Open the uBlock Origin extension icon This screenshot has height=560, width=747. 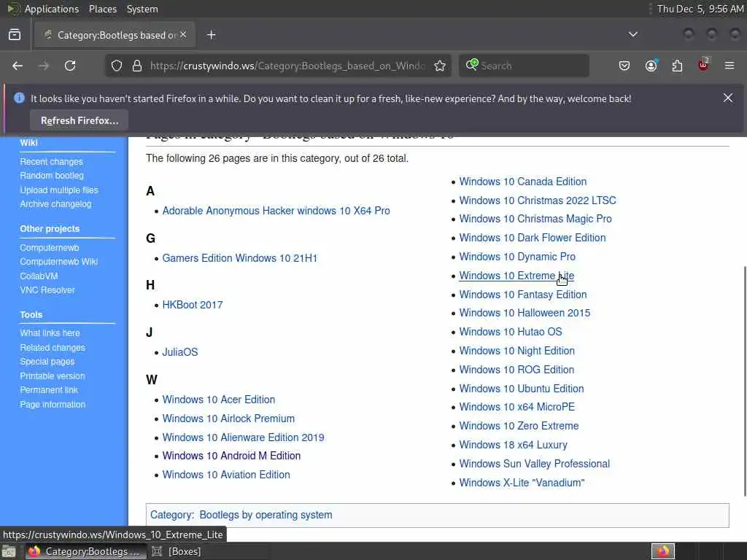pyautogui.click(x=703, y=65)
